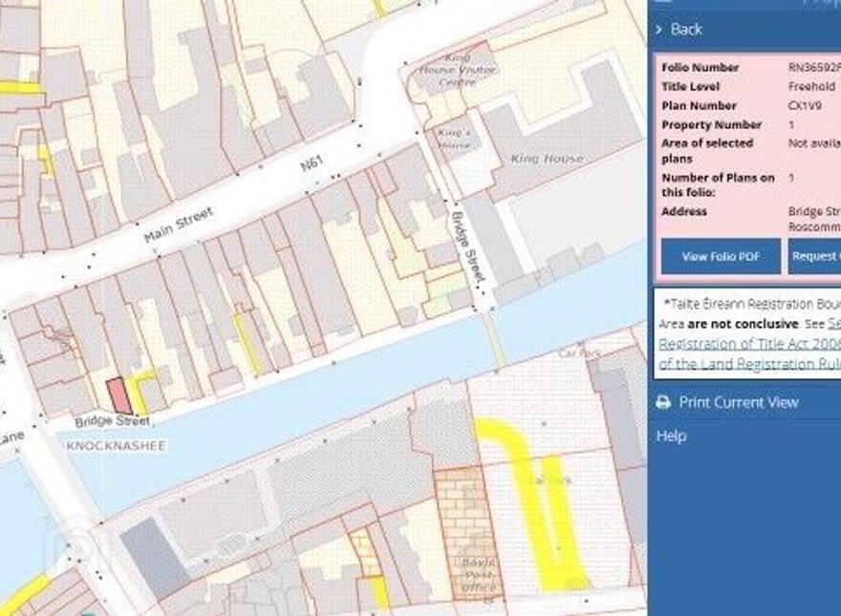Click the Back chevron arrow icon
The width and height of the screenshot is (841, 616).
659,30
